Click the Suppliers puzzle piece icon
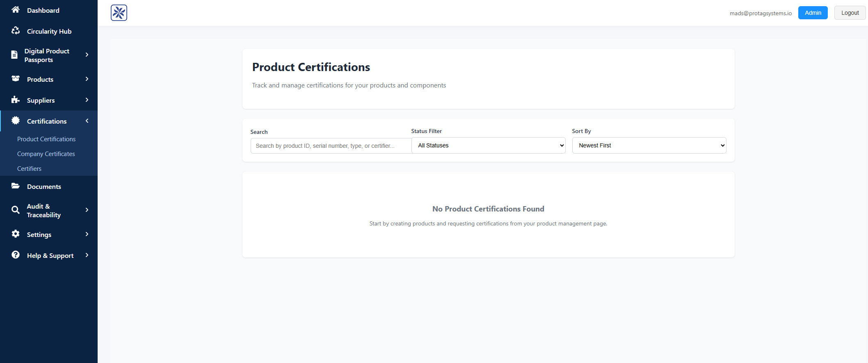The image size is (868, 363). (x=16, y=100)
